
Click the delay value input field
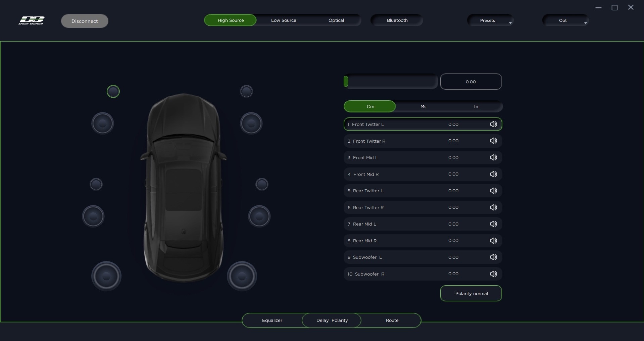click(471, 82)
